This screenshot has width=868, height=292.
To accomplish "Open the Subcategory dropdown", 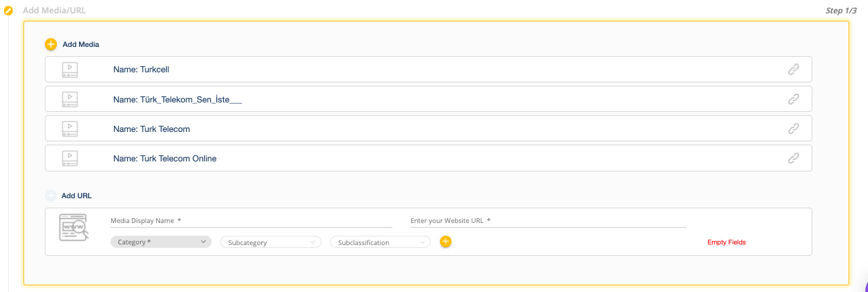I will click(x=271, y=242).
